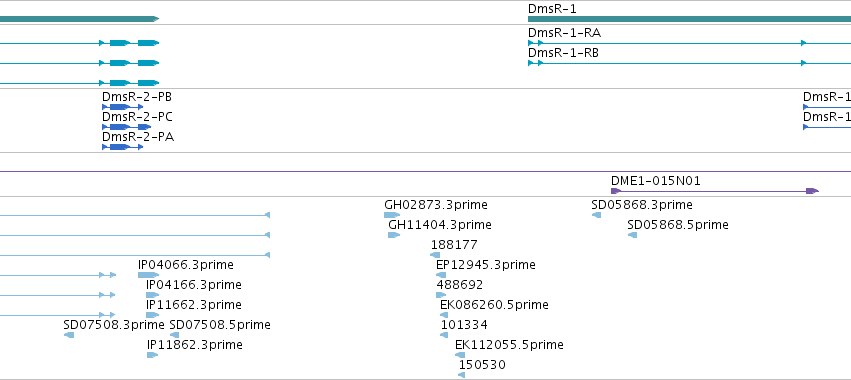Select the GH11404.3prime EST marker
Viewport: 851px width, 380px height.
394,235
